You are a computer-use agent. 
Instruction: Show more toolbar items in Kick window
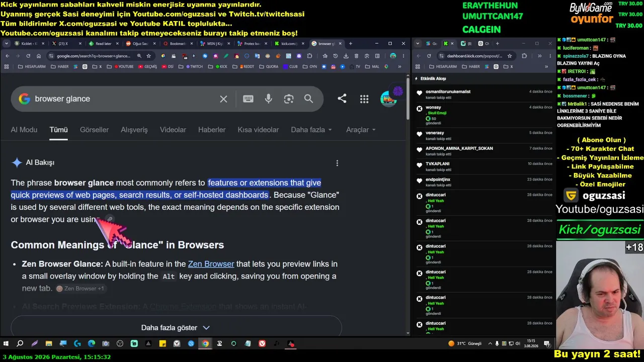(539, 56)
